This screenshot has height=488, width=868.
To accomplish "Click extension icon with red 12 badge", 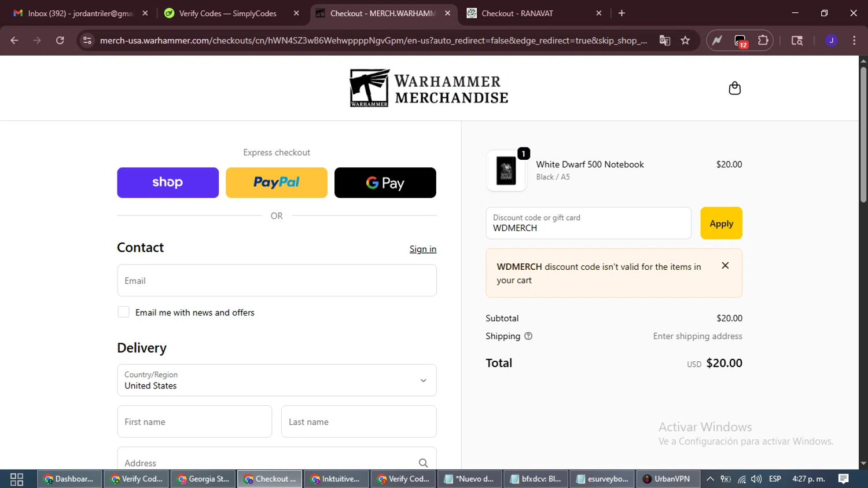I will coord(741,41).
